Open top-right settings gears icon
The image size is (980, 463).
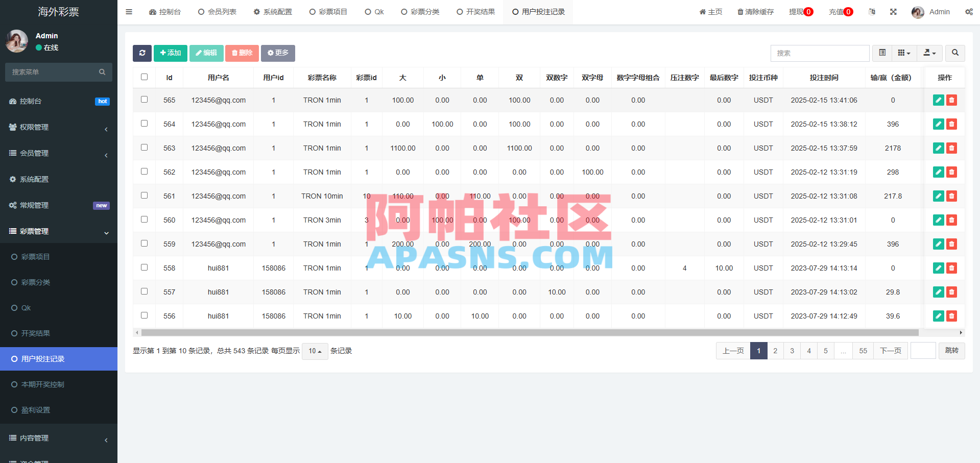pos(969,11)
